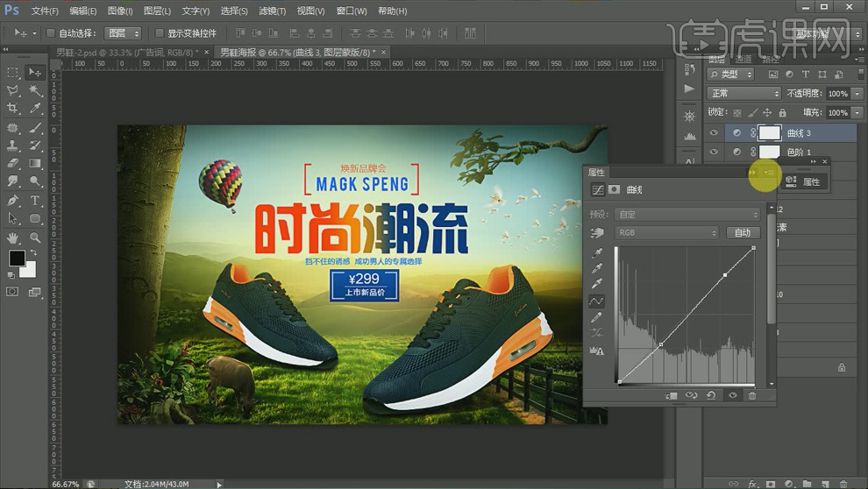Image resolution: width=868 pixels, height=489 pixels.
Task: Select the Magic Wand tool
Action: 36,90
